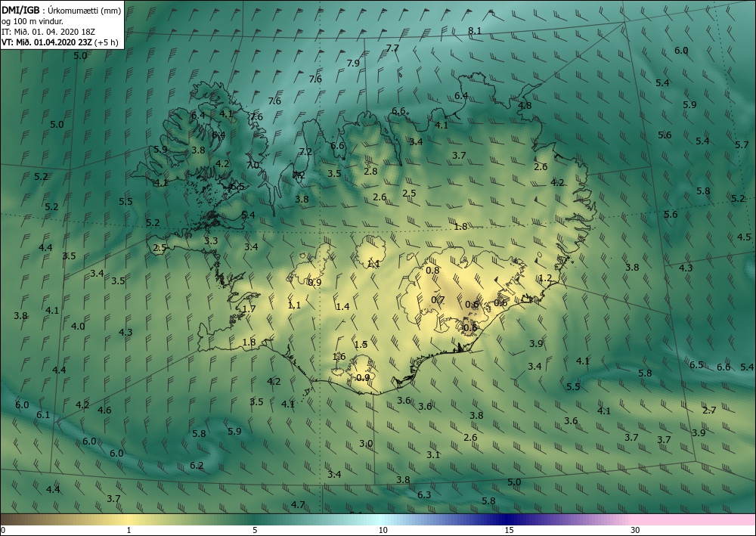This screenshot has width=756, height=536.
Task: Click the color scale tick label 15
Action: pyautogui.click(x=509, y=531)
